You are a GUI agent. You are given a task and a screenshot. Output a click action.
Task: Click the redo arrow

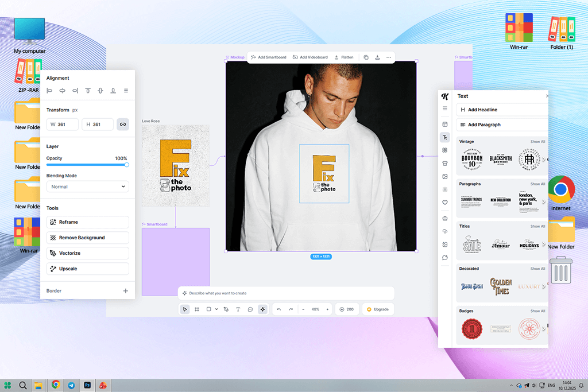291,309
